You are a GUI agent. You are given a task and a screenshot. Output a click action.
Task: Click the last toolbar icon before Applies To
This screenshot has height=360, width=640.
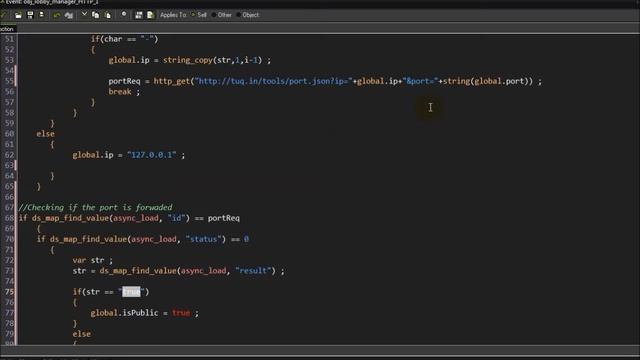[x=150, y=15]
